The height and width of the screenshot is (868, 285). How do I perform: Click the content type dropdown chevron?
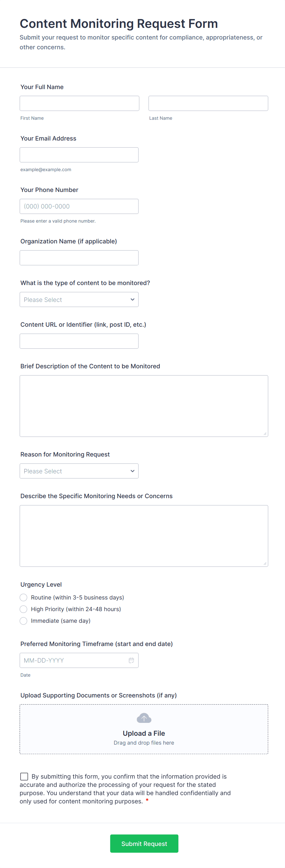pyautogui.click(x=132, y=299)
